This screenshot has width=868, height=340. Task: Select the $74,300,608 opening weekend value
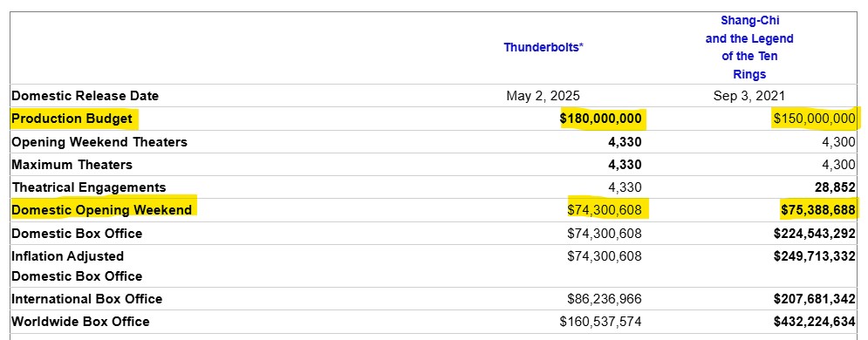(605, 210)
